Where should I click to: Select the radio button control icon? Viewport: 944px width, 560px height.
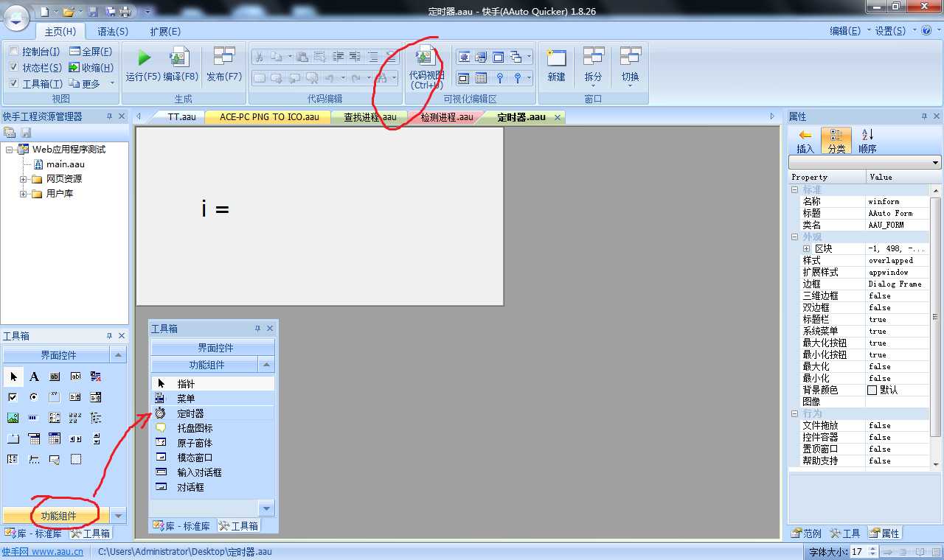(33, 397)
